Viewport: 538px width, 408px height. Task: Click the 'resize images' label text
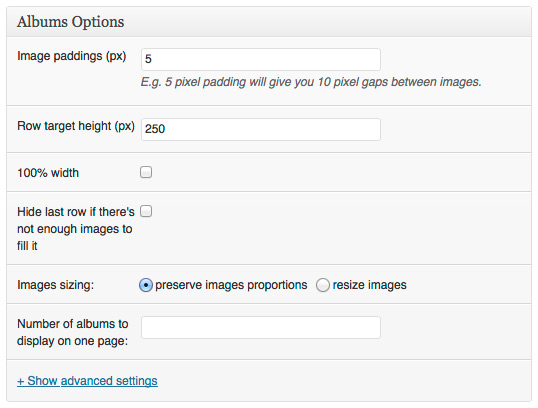pyautogui.click(x=370, y=285)
